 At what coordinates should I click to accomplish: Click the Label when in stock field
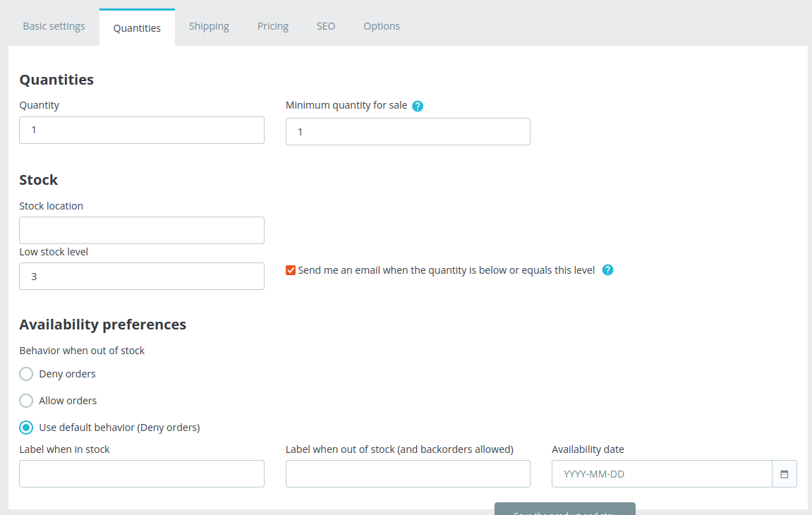141,473
